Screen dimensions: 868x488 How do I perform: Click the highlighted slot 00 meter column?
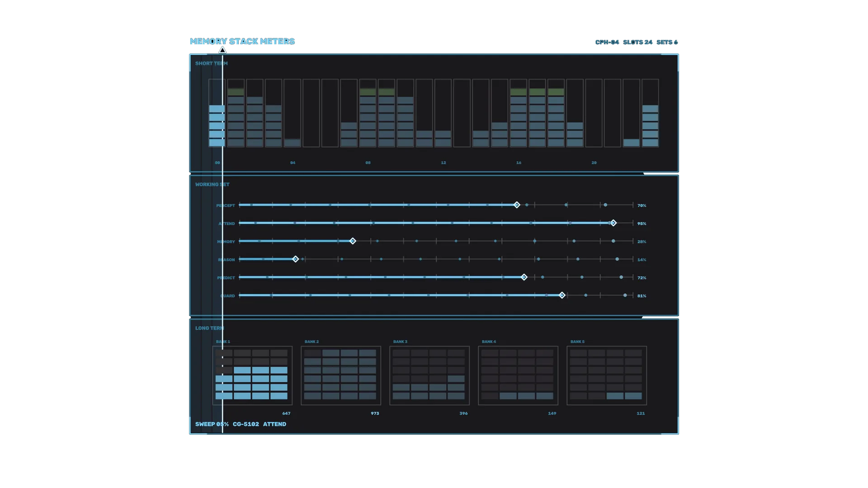[x=217, y=113]
